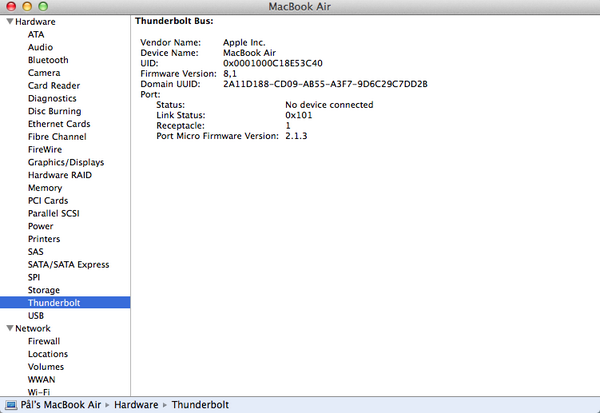This screenshot has height=413, width=600.
Task: Close the MacBook Air window
Action: (x=11, y=6)
